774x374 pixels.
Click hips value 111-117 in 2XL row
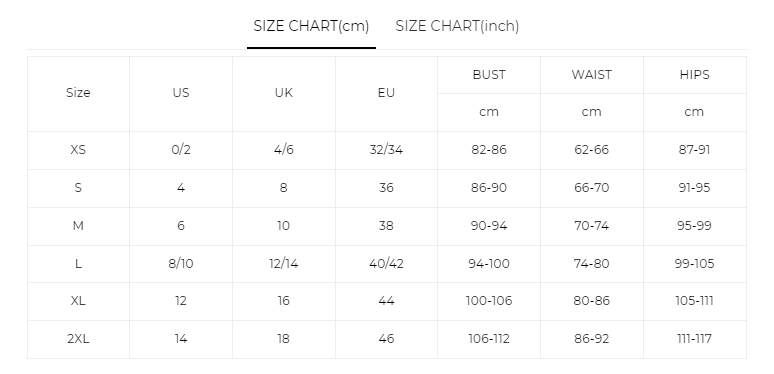[x=695, y=339]
